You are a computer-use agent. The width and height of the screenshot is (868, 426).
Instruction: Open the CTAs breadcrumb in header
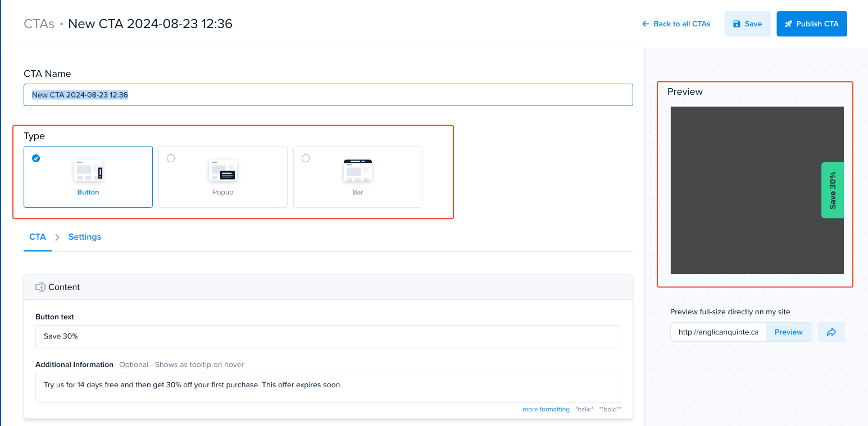[x=39, y=24]
